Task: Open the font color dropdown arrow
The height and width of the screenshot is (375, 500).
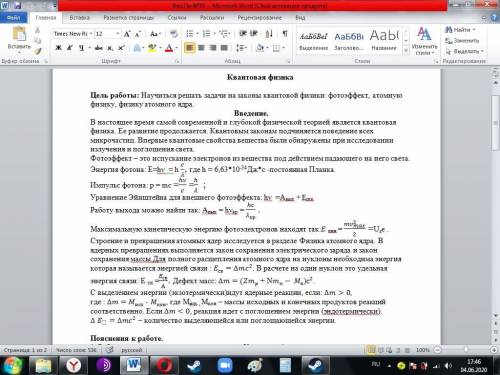Action: (176, 48)
